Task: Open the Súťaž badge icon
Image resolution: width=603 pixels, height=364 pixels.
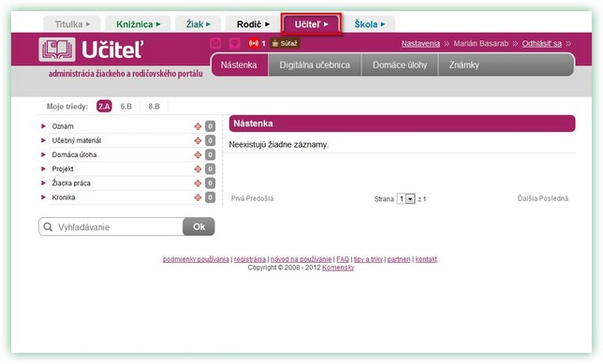Action: tap(285, 43)
